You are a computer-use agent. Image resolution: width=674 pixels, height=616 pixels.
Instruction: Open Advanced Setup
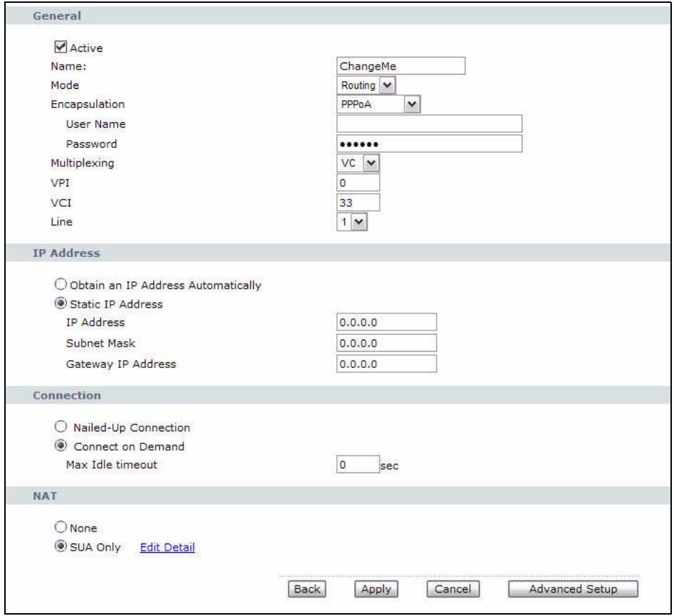[573, 589]
